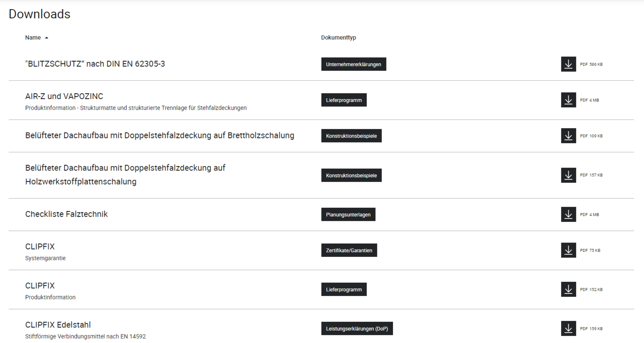This screenshot has height=343, width=644.
Task: Open the "BLITZSCHUTZ" nach DIN EN 62305-3 entry
Action: click(x=95, y=64)
